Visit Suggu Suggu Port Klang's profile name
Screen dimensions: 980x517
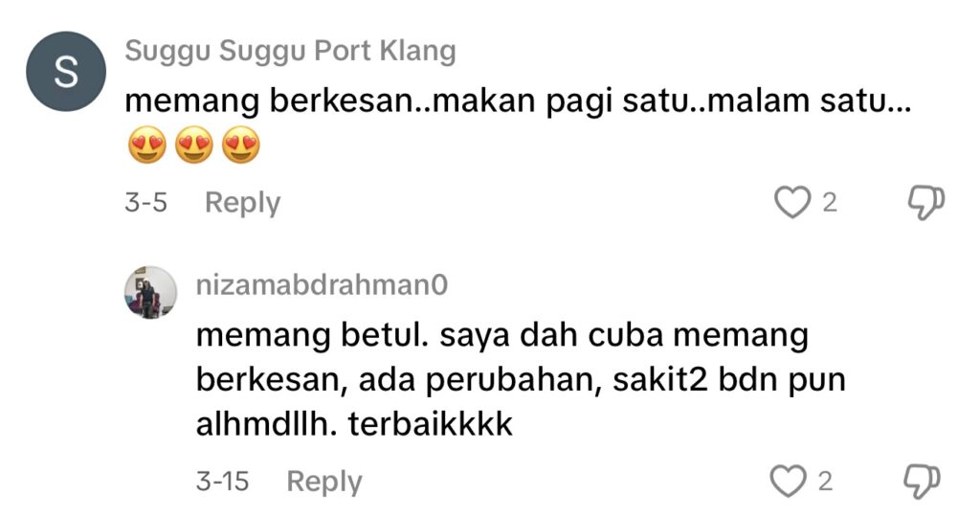pos(290,52)
